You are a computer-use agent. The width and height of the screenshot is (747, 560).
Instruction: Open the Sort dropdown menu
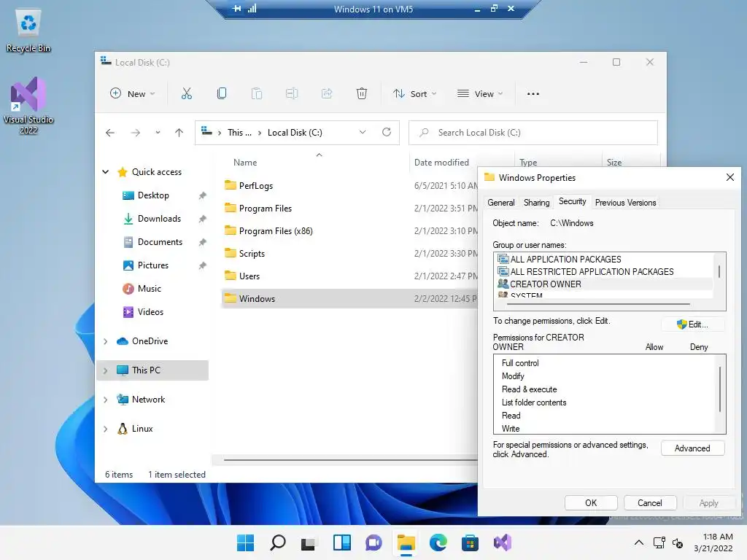(414, 94)
